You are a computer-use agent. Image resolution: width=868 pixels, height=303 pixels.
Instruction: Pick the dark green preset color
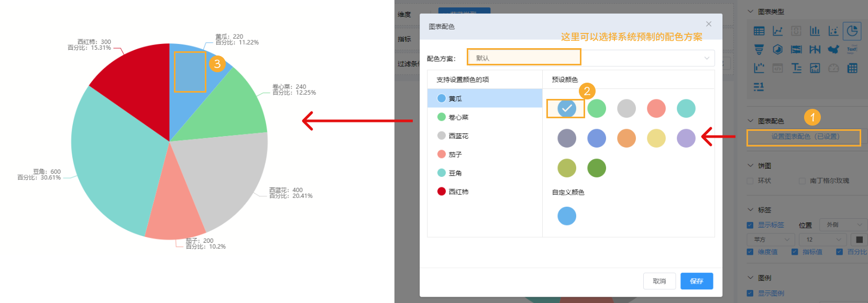coord(597,168)
